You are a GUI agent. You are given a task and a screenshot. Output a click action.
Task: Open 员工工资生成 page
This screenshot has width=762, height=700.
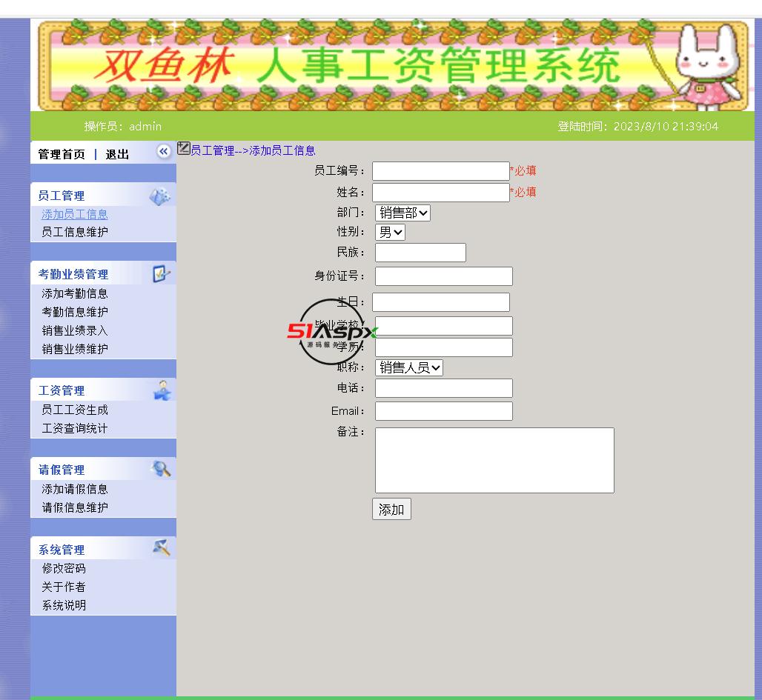point(75,410)
